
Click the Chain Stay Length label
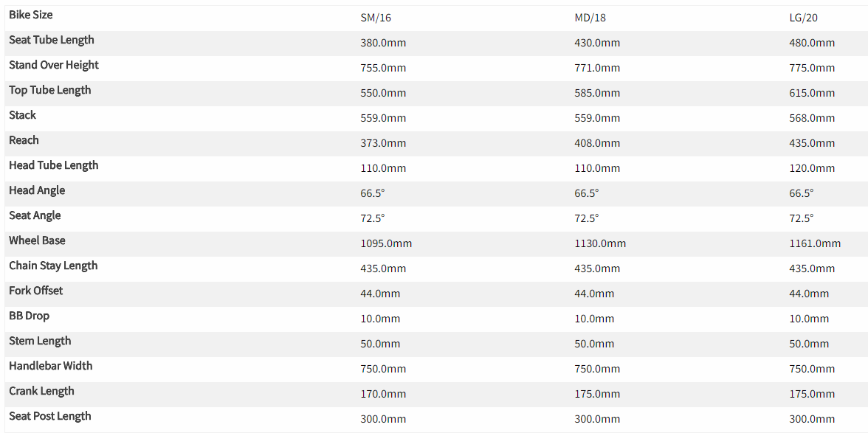pos(53,266)
